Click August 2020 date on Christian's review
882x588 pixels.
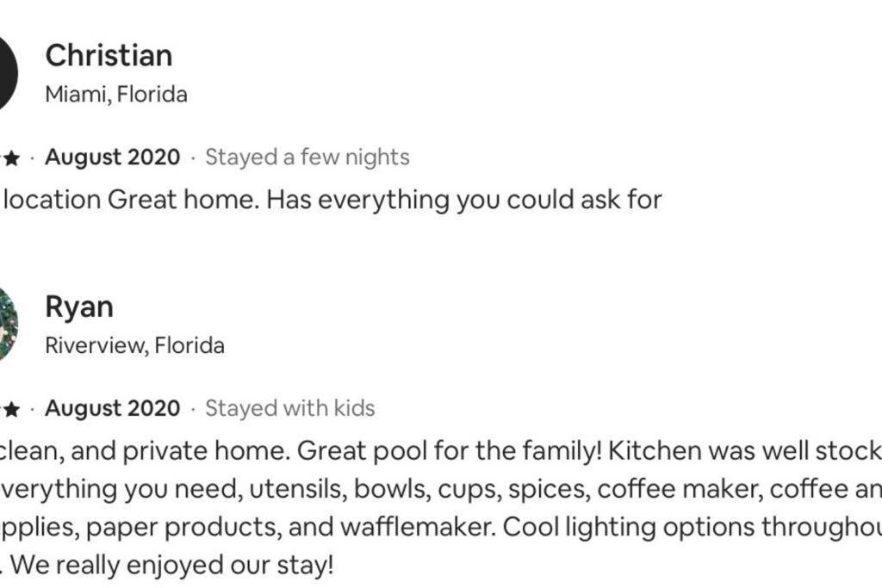point(113,158)
